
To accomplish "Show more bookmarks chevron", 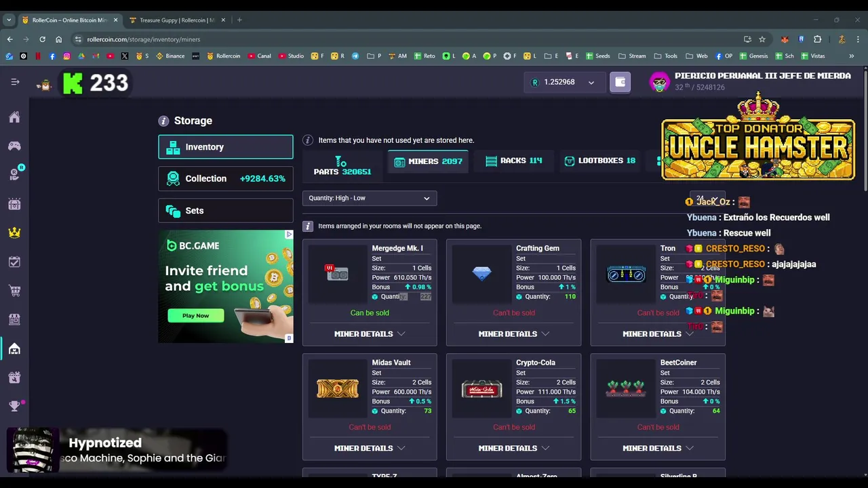I will click(x=851, y=56).
